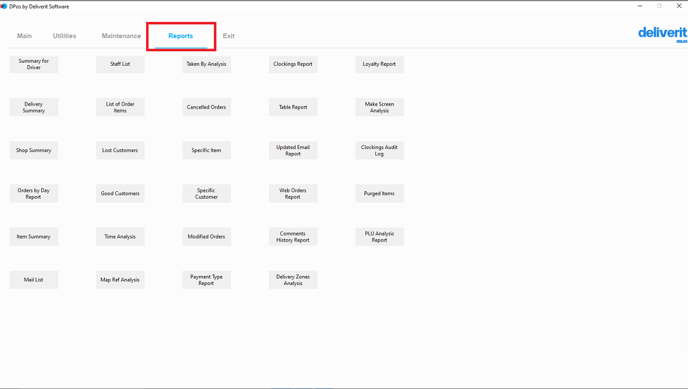Open the Utilities tab
This screenshot has height=389, width=688.
(64, 36)
